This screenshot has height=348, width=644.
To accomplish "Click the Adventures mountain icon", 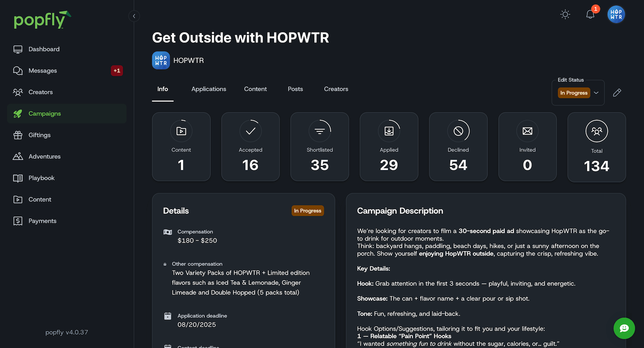I will 18,156.
